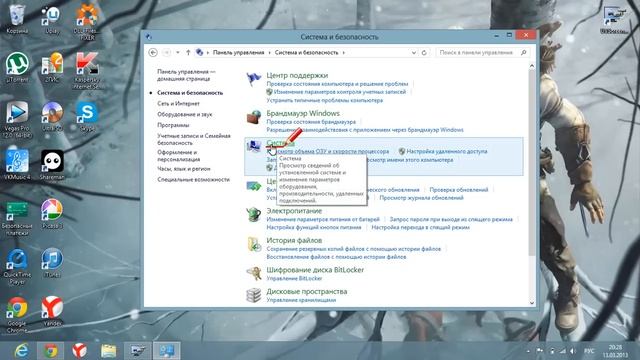Open the История файлов heading
This screenshot has height=360, width=640.
pyautogui.click(x=294, y=240)
